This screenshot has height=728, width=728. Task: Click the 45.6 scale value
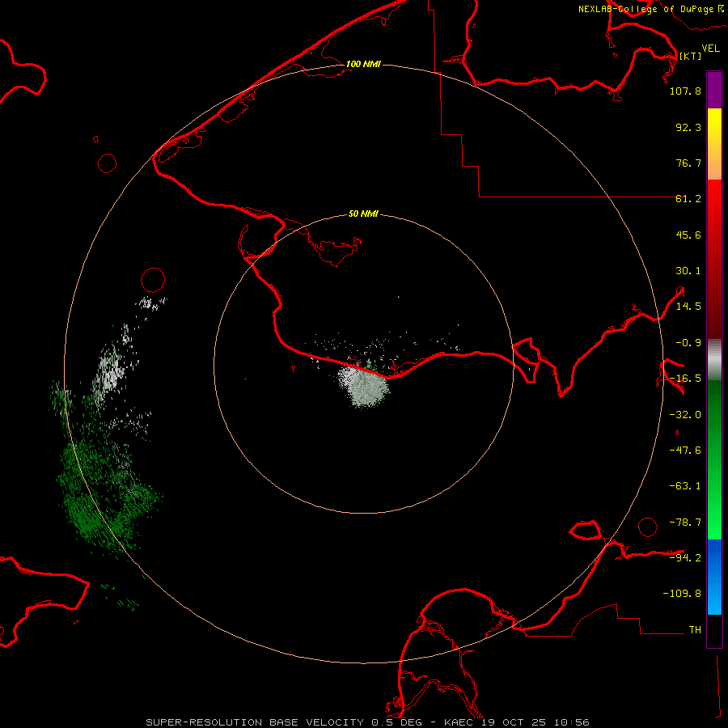coord(688,235)
